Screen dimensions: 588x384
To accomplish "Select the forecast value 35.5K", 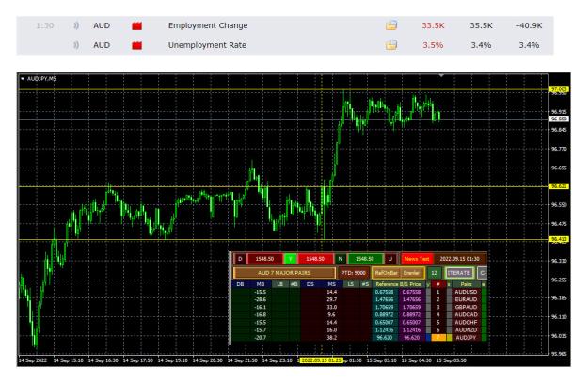I will pos(481,25).
